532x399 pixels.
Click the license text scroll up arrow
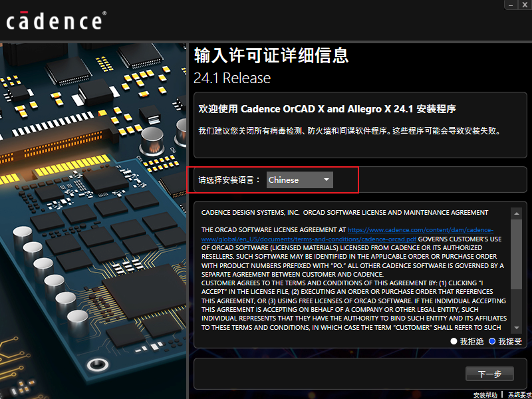click(x=517, y=213)
